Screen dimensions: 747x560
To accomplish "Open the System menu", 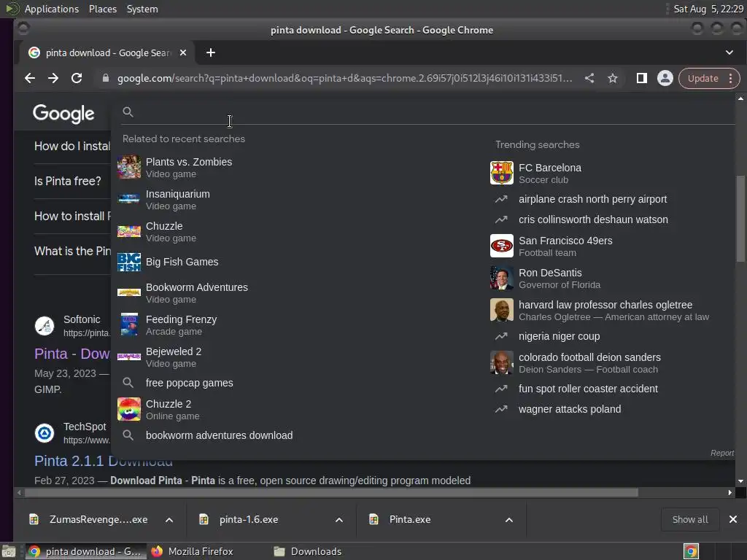I will [x=142, y=9].
